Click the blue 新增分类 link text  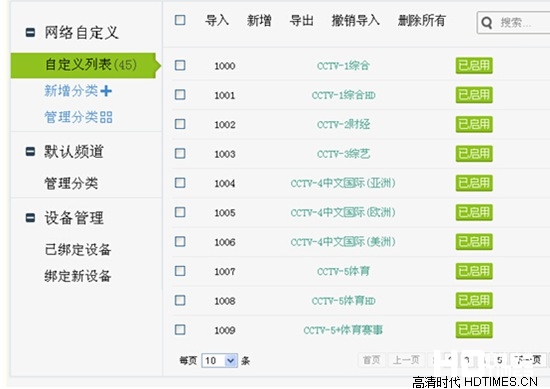coord(71,91)
